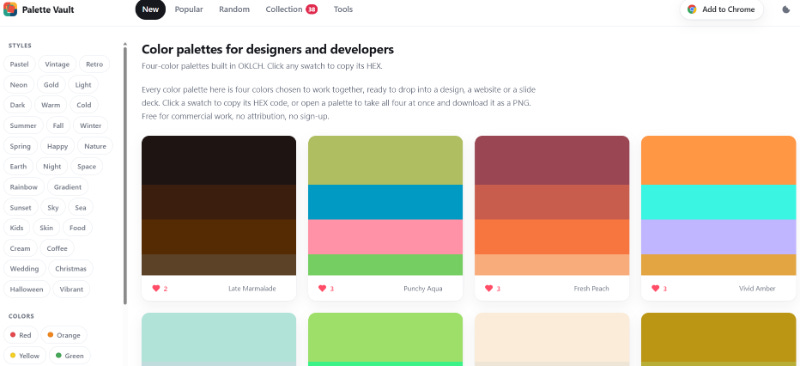
Task: Select the Vibrant tag
Action: [x=71, y=289]
